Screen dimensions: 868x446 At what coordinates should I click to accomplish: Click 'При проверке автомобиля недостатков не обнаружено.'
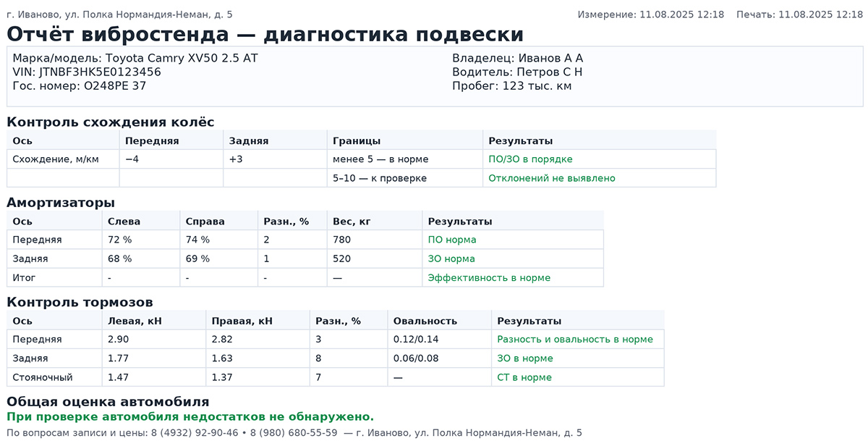pyautogui.click(x=190, y=417)
